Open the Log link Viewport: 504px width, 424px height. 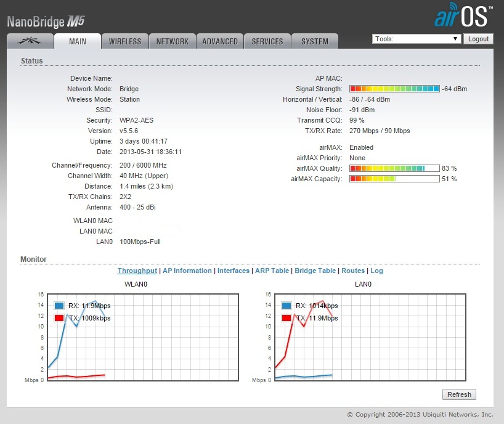[376, 271]
